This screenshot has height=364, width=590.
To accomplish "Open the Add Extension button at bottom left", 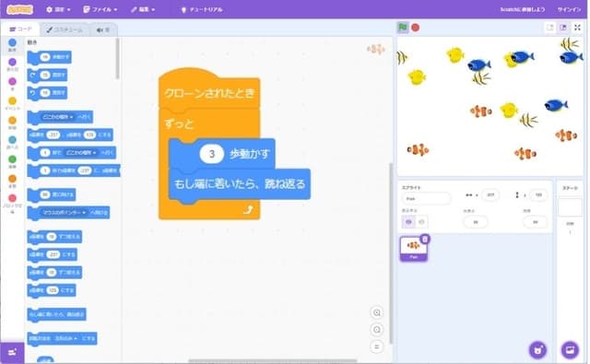I will pos(12,352).
